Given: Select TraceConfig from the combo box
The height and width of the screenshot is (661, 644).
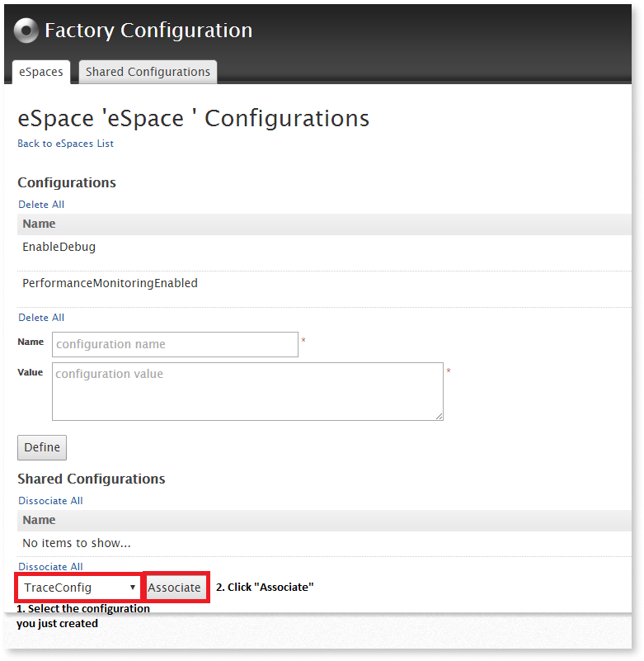Looking at the screenshot, I should (x=78, y=587).
